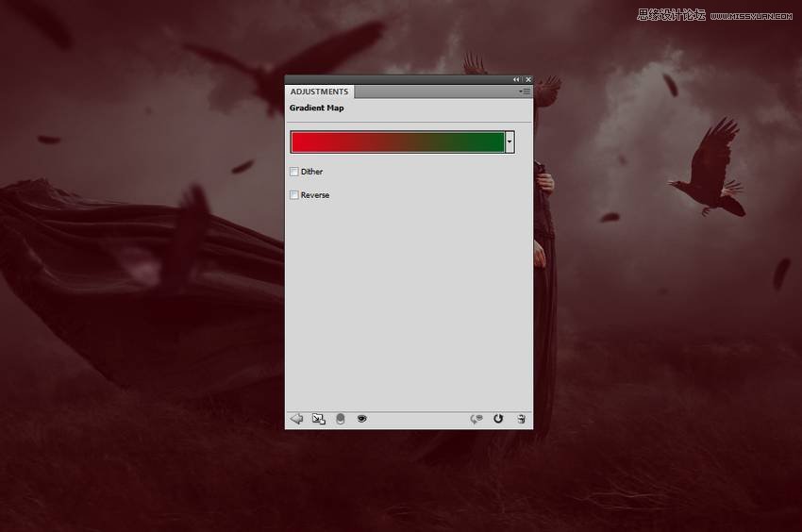The height and width of the screenshot is (532, 802).
Task: Click the missyuan.com watermark link
Action: tap(752, 15)
